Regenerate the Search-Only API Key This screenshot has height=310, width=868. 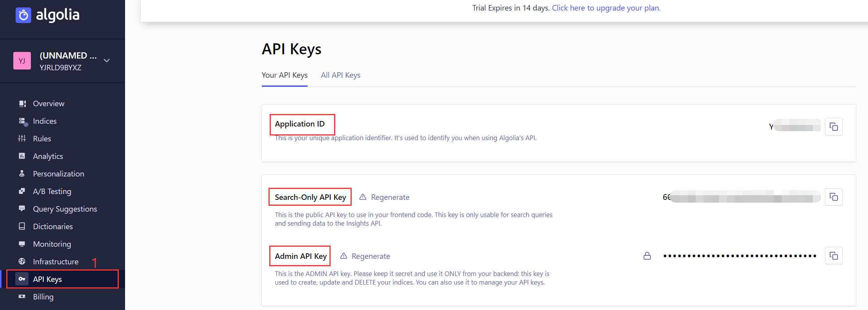384,197
